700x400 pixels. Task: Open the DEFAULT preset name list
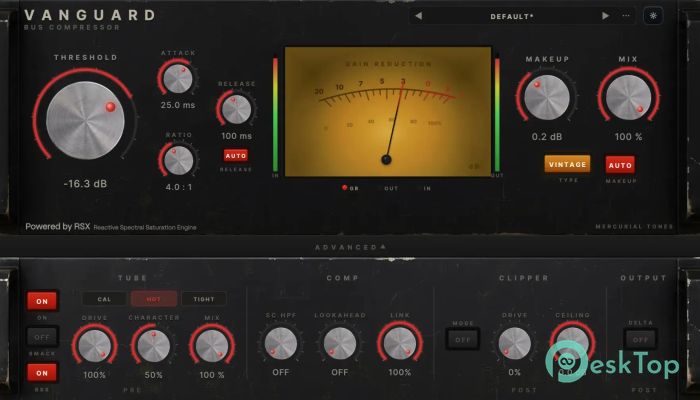point(512,17)
